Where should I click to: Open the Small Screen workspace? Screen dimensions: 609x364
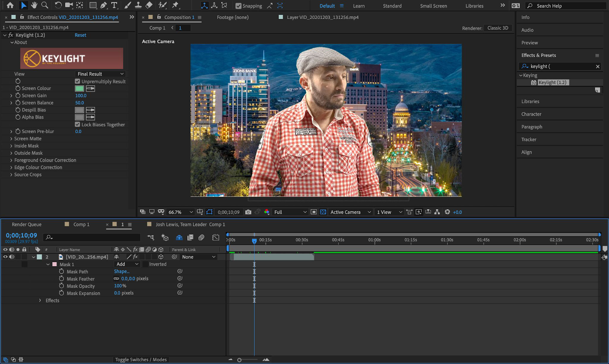[433, 6]
